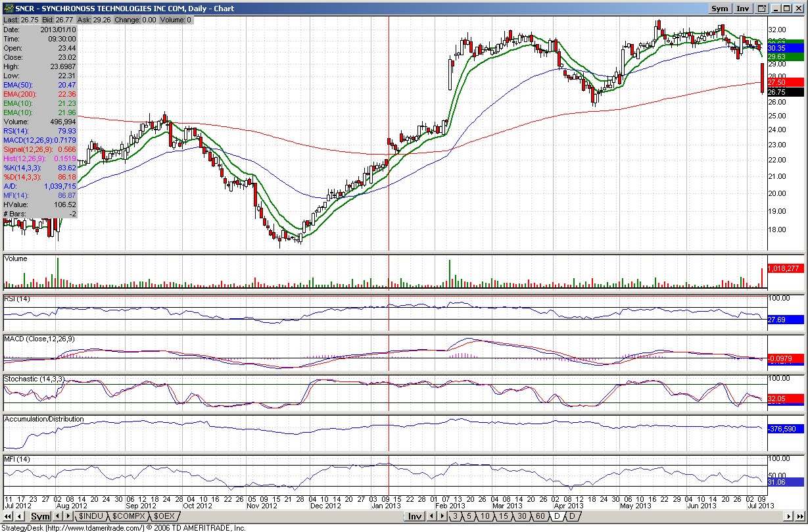Click the -0.0979 MACD value label
Screen dimensions: 808x532
click(x=786, y=358)
